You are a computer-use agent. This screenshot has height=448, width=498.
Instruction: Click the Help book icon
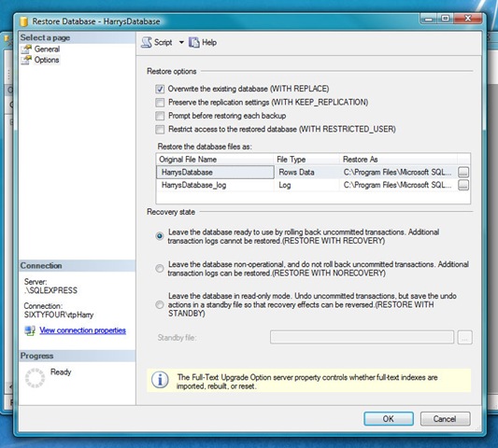[x=194, y=42]
